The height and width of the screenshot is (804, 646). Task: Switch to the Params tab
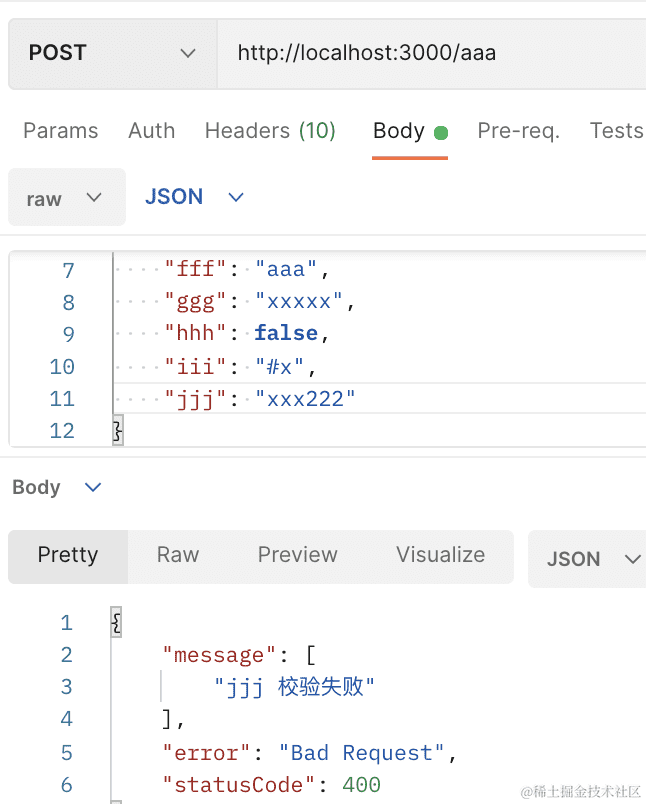click(x=61, y=131)
